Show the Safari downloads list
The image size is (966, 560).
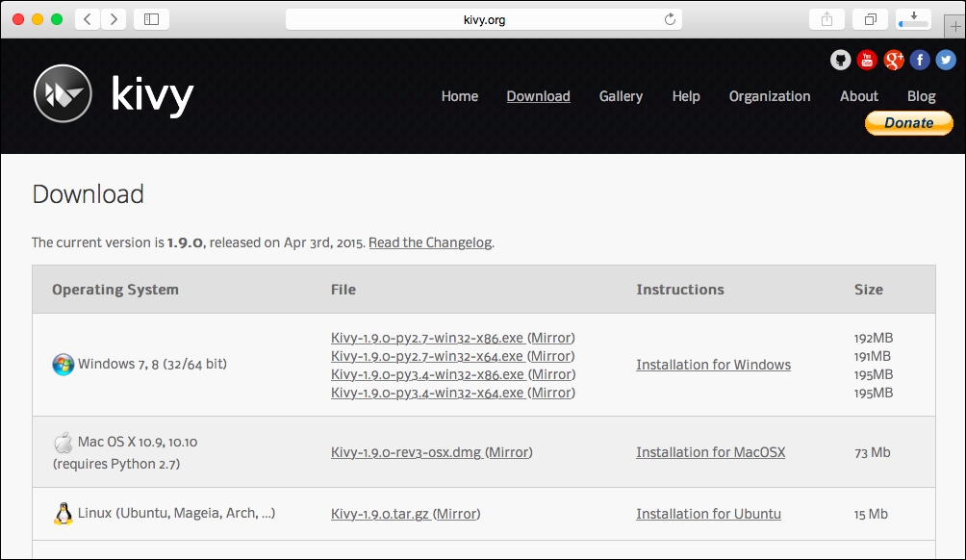coord(914,19)
